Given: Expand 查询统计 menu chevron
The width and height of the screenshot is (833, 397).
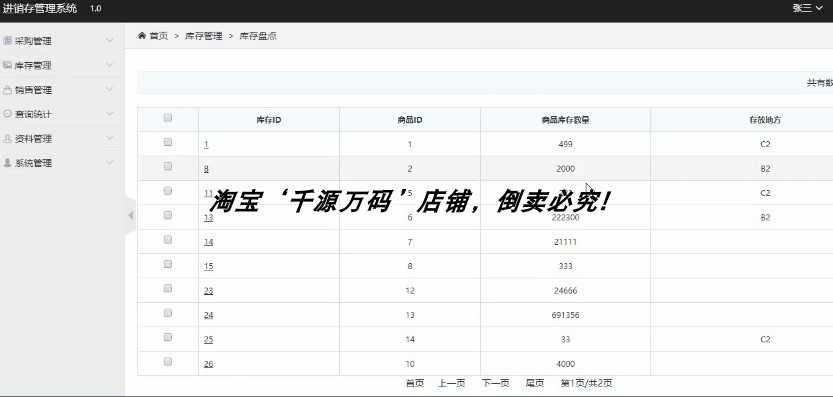Looking at the screenshot, I should 109,114.
